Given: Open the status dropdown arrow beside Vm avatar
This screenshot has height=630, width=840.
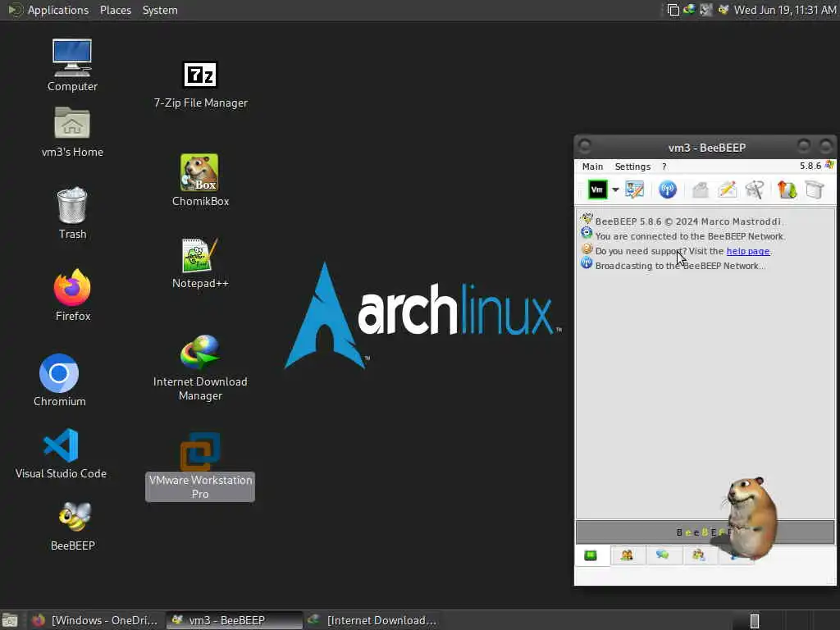Looking at the screenshot, I should click(x=615, y=189).
